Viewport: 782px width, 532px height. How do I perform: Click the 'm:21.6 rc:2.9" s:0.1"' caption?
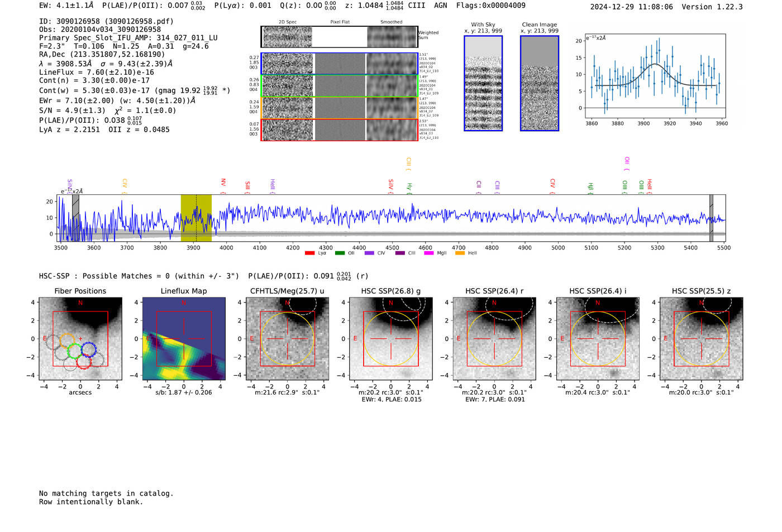click(x=287, y=392)
